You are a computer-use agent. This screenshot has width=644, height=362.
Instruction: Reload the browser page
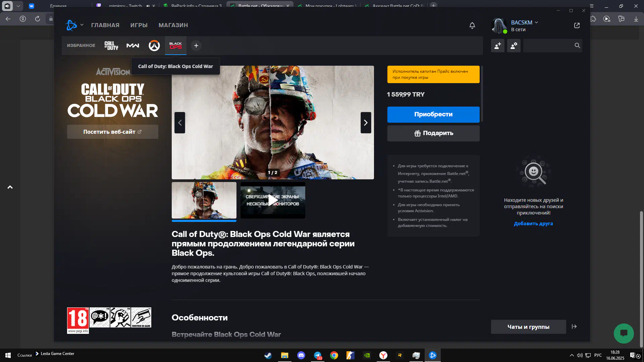point(38,19)
